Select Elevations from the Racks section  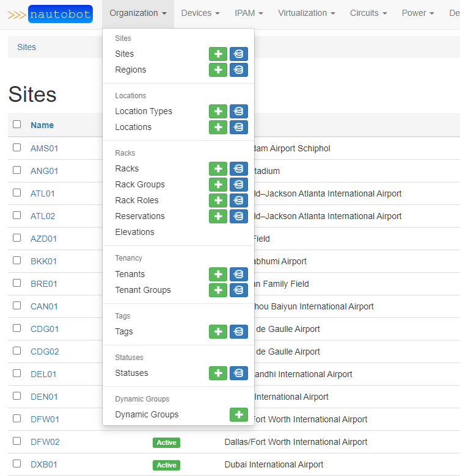click(x=134, y=232)
